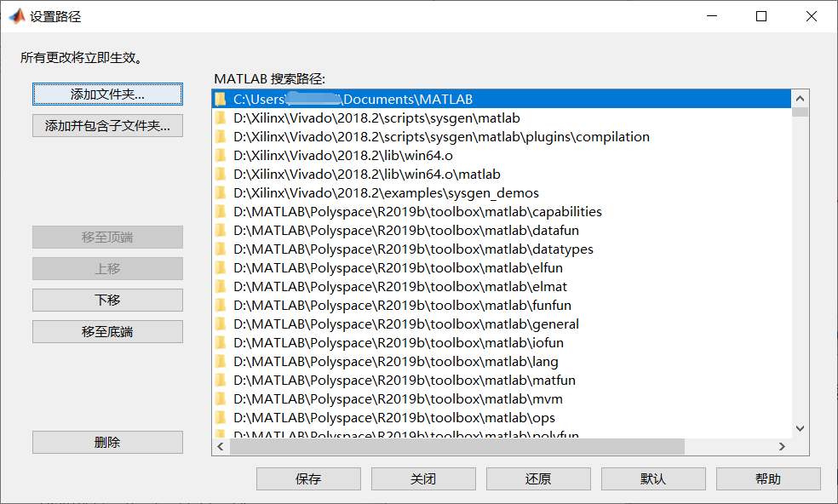Viewport: 838px width, 504px height.
Task: Select toolbox\matlab\matfun path
Action: pyautogui.click(x=502, y=381)
